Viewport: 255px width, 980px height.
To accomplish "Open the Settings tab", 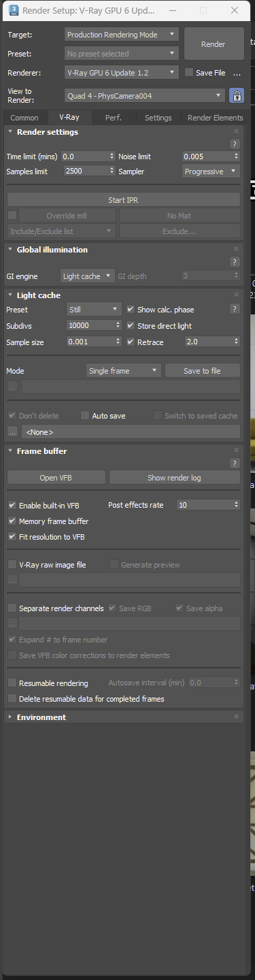I will (158, 118).
